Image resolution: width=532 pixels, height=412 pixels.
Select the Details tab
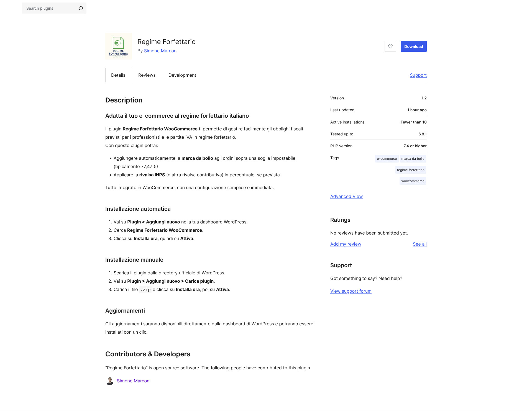pyautogui.click(x=118, y=75)
